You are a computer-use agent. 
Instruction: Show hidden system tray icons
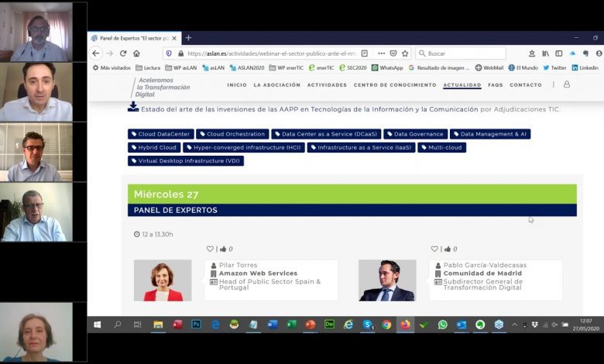coord(514,325)
